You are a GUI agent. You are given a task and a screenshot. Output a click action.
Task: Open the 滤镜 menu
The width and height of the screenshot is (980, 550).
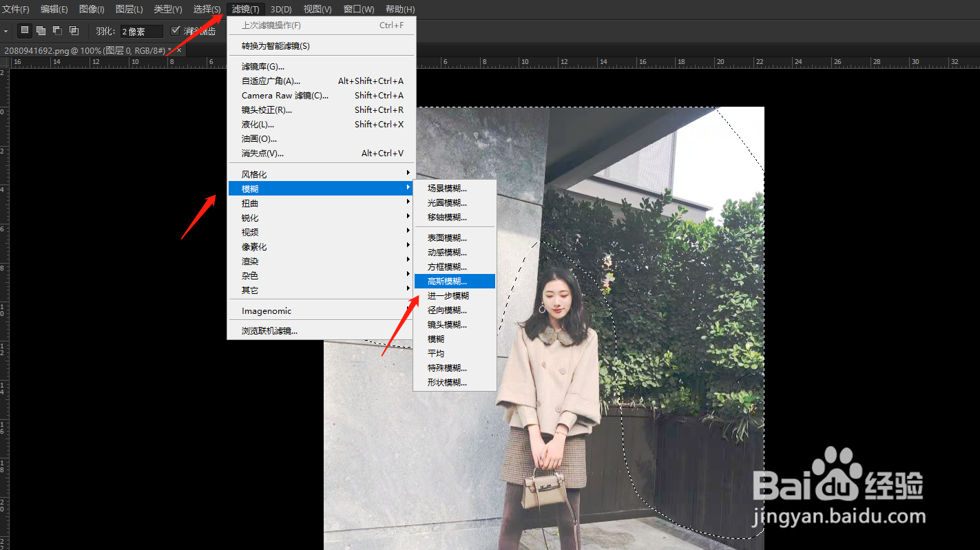click(245, 9)
